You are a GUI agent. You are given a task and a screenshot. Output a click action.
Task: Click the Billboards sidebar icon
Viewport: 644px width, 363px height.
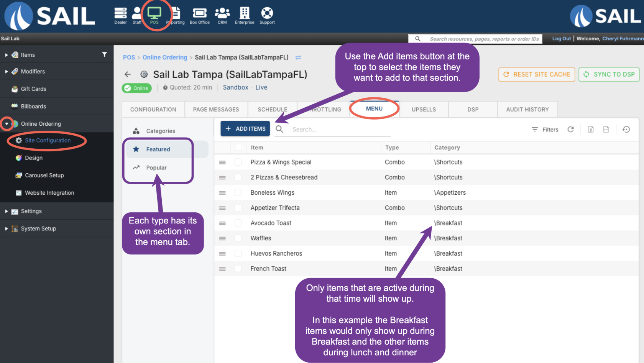[15, 107]
